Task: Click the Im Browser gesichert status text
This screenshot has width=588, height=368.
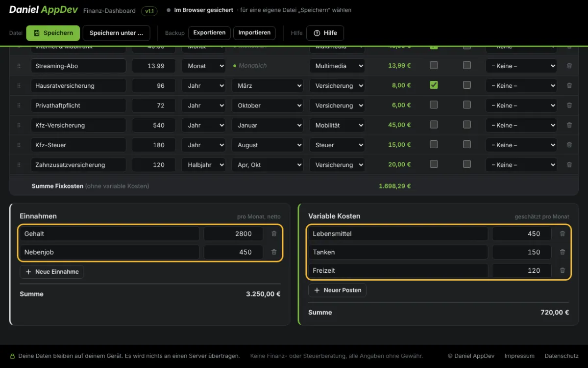Action: tap(204, 10)
